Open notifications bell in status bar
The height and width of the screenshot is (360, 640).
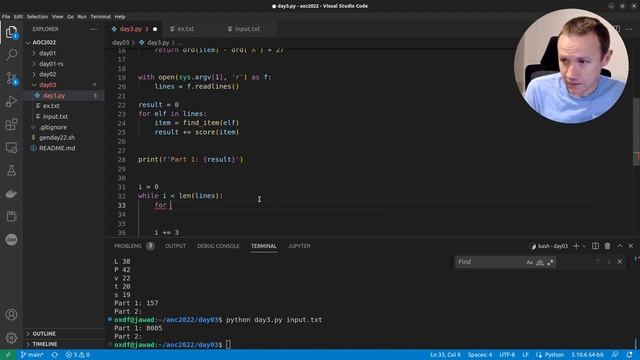tap(629, 355)
